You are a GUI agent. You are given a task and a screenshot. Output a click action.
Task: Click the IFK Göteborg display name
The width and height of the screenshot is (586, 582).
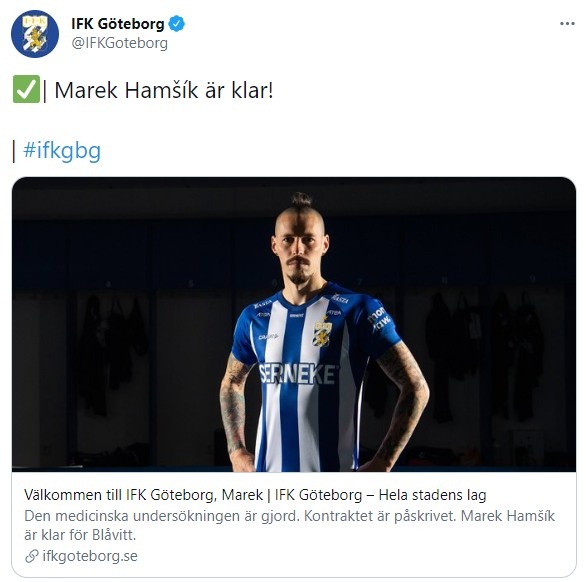[x=118, y=24]
